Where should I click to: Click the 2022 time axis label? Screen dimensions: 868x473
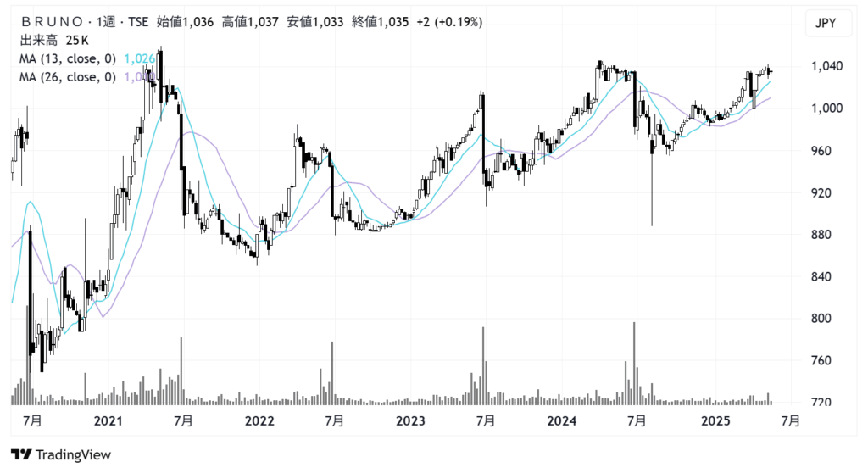pyautogui.click(x=259, y=421)
